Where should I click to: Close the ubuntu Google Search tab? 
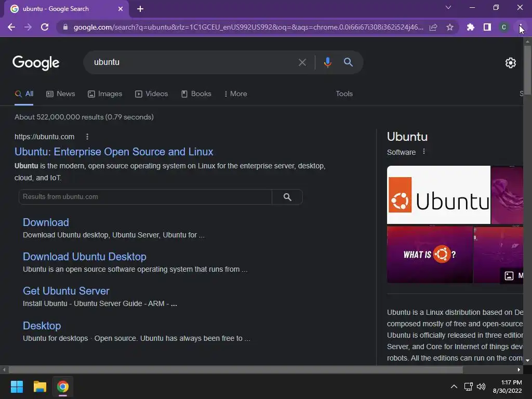pyautogui.click(x=121, y=9)
